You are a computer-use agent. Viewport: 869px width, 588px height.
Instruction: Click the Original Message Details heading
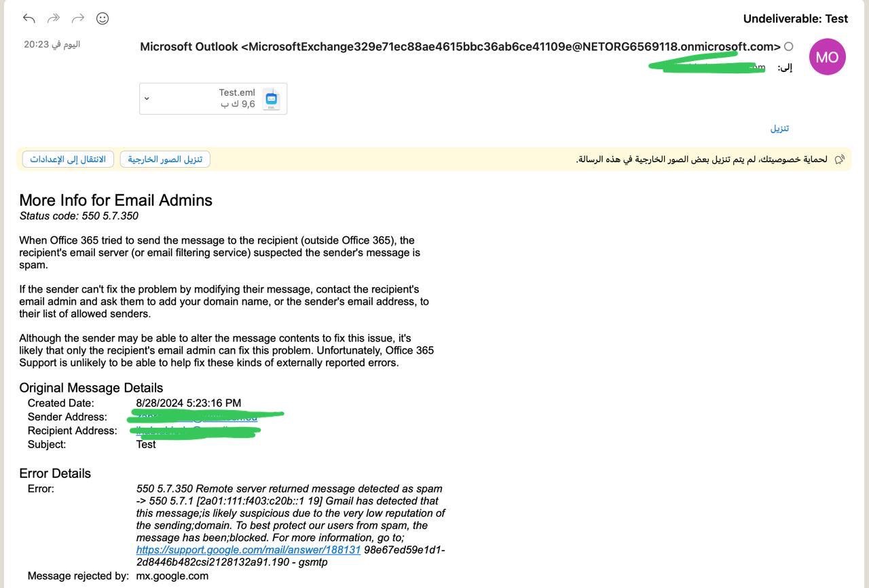(91, 388)
